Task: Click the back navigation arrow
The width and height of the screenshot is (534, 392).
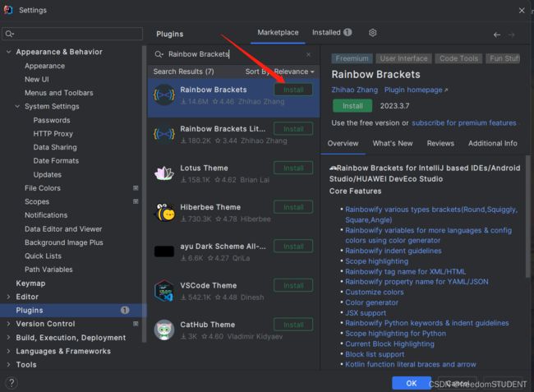Action: pos(497,35)
